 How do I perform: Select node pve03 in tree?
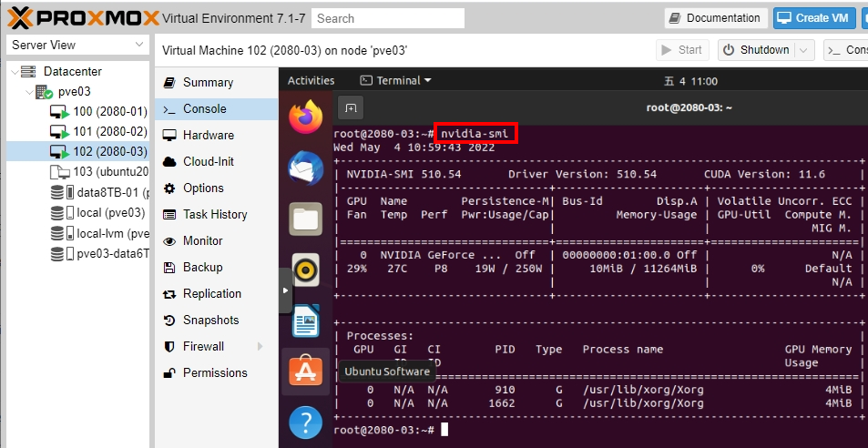pos(74,91)
